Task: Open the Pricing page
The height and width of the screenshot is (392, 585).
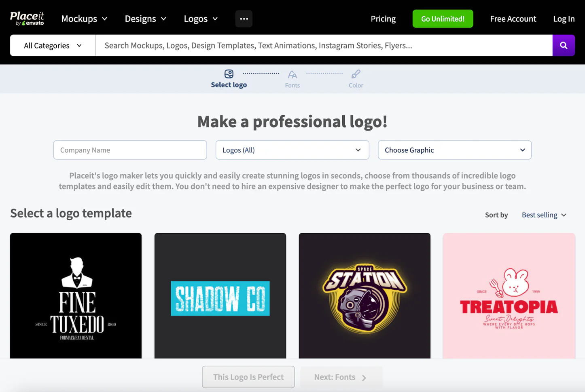Action: point(383,19)
